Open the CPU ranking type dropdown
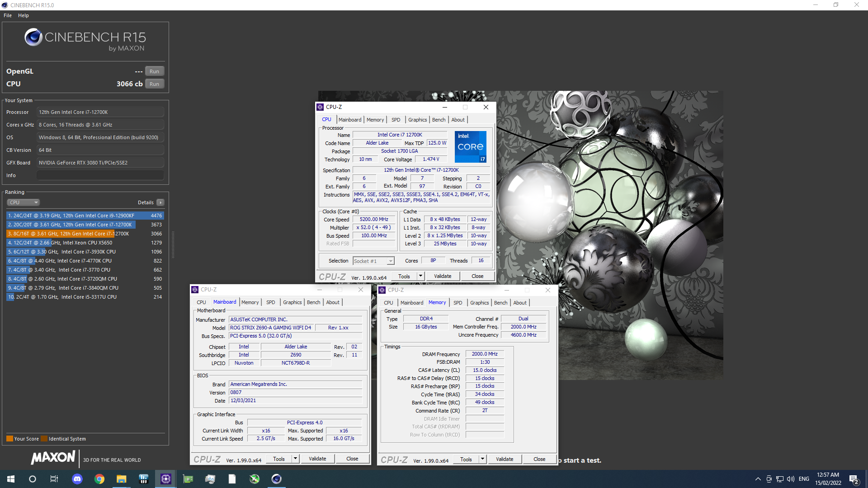The width and height of the screenshot is (868, 488). click(24, 202)
